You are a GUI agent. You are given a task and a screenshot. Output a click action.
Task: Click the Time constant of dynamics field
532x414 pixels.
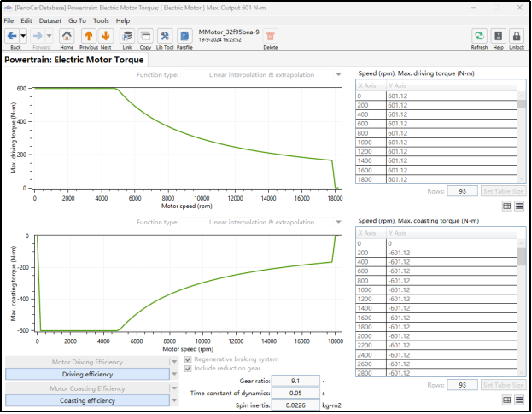pos(295,393)
